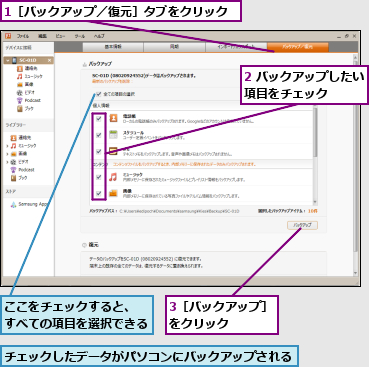Click the backup path text value

(x=179, y=211)
